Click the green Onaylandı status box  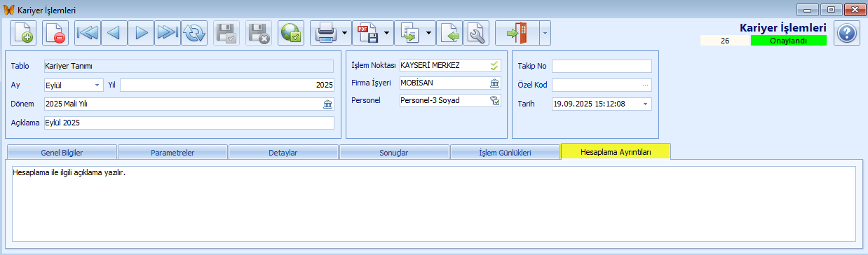pyautogui.click(x=788, y=41)
